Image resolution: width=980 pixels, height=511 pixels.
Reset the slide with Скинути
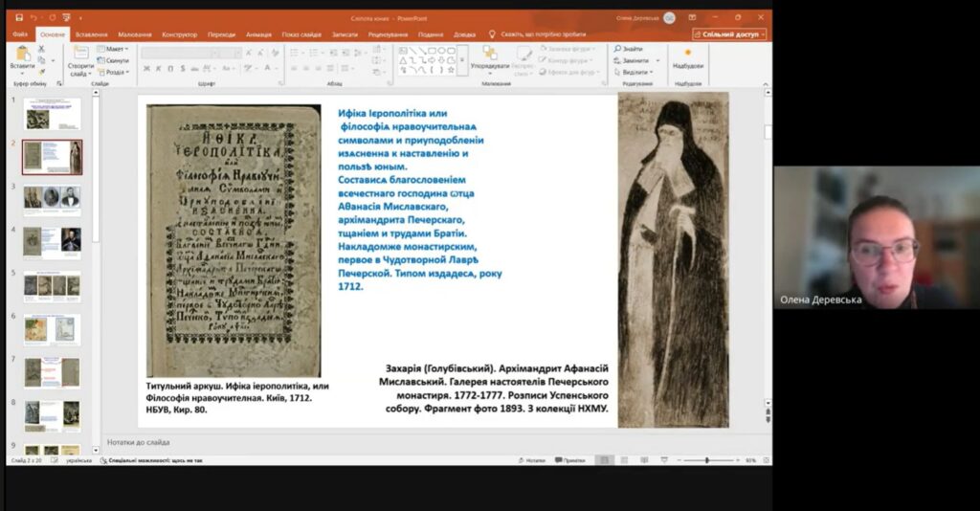pyautogui.click(x=113, y=60)
